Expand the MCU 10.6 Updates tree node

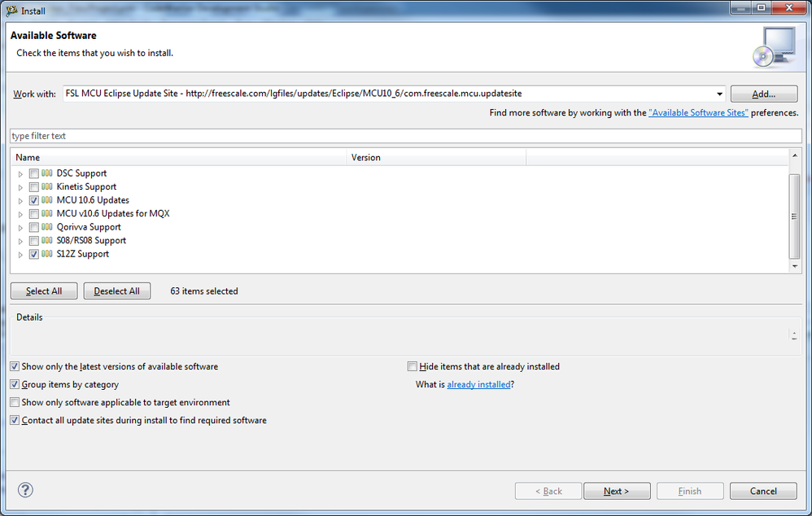20,201
